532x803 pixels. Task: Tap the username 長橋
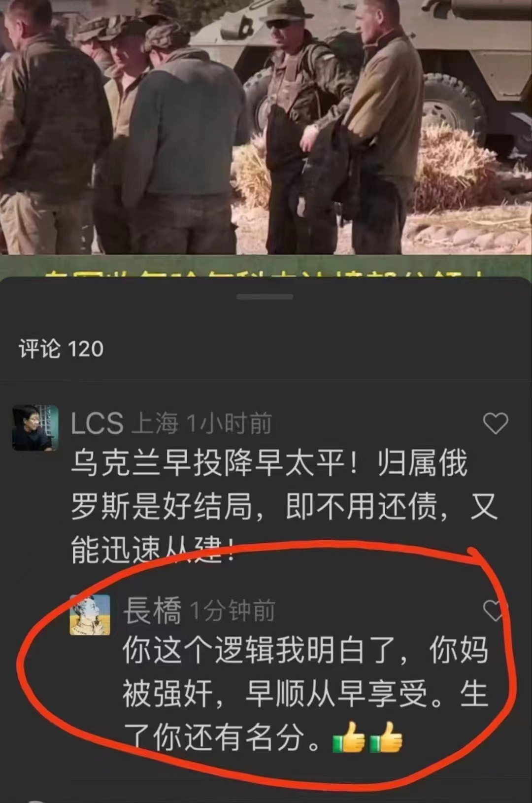coord(153,610)
